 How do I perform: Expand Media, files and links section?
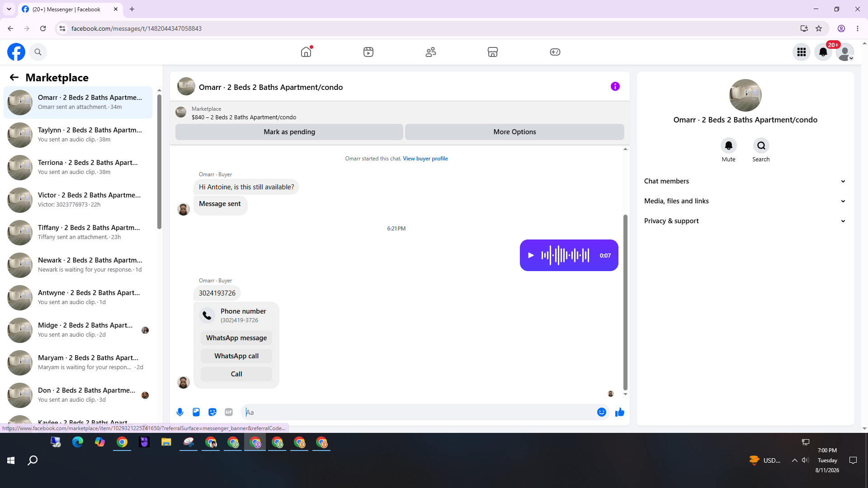click(745, 201)
